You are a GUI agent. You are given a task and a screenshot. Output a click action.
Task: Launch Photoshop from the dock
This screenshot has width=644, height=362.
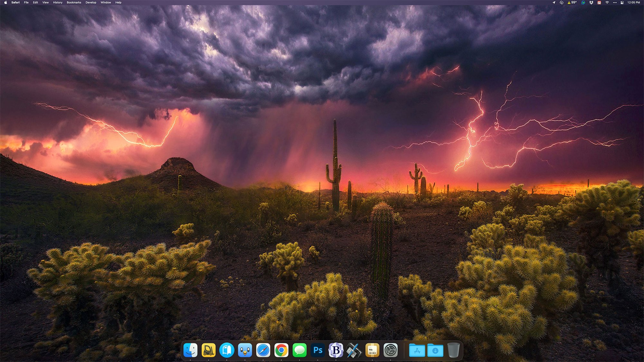click(x=318, y=350)
